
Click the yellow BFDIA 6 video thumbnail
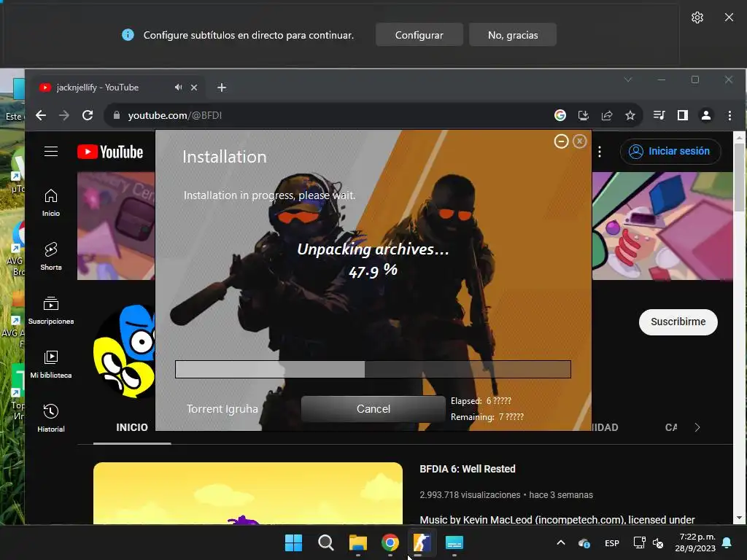coord(248,494)
